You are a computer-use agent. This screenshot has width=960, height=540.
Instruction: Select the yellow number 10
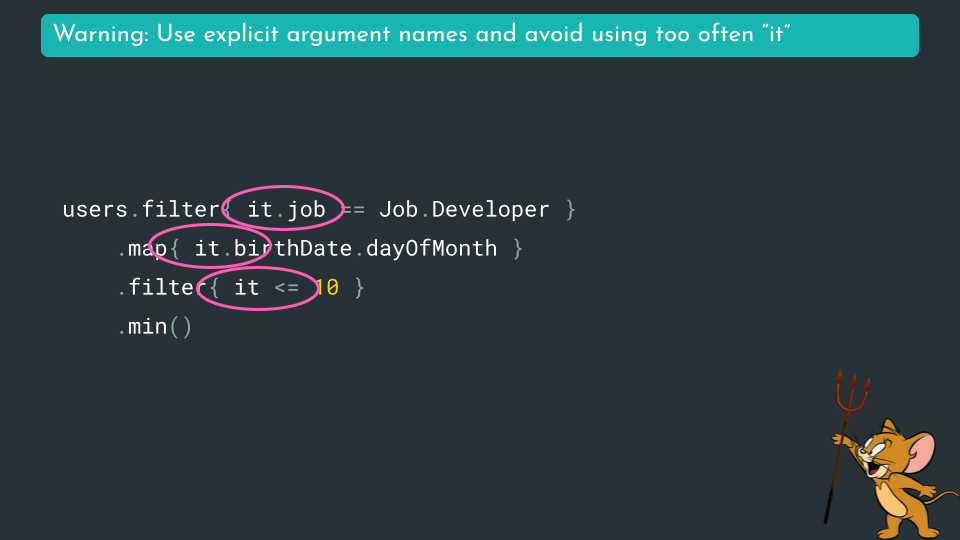pyautogui.click(x=326, y=288)
